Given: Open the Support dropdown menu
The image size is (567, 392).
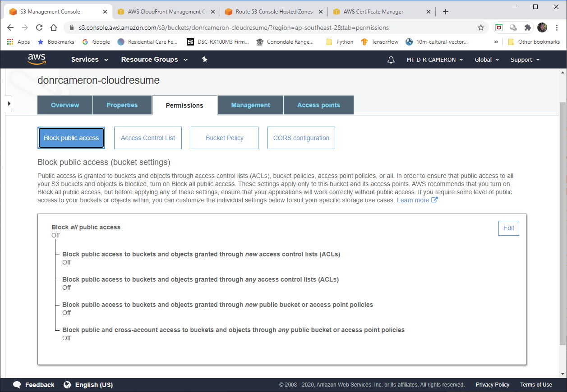Looking at the screenshot, I should click(x=525, y=59).
